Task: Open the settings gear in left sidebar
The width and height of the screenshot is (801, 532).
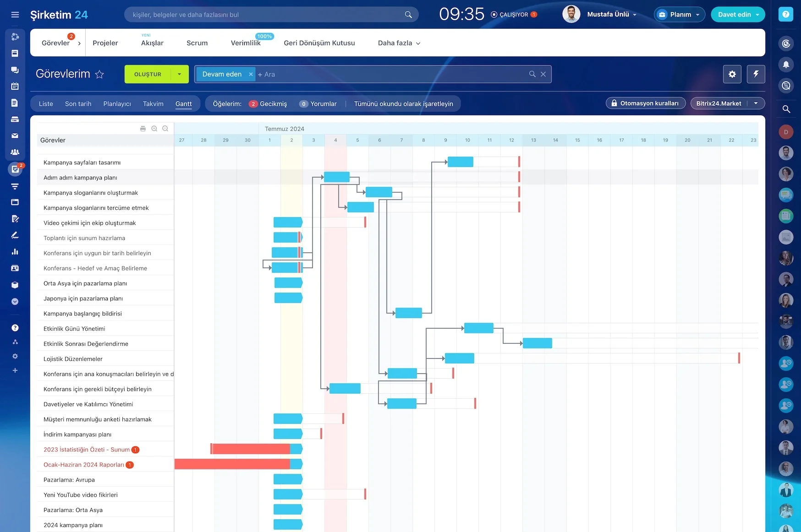Action: 15,356
